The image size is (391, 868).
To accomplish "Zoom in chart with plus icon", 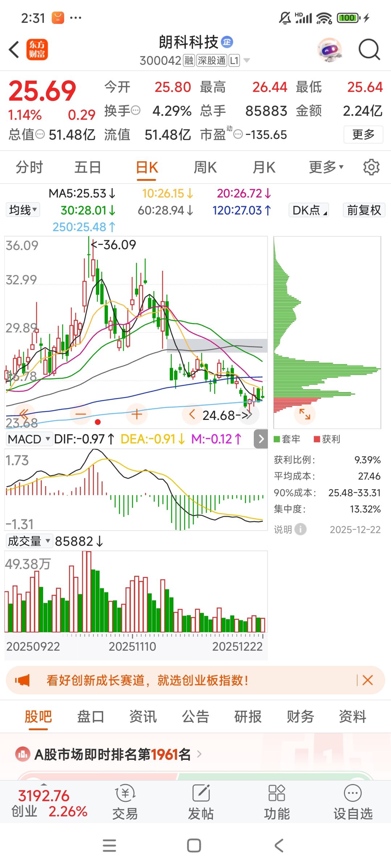I will click(136, 414).
